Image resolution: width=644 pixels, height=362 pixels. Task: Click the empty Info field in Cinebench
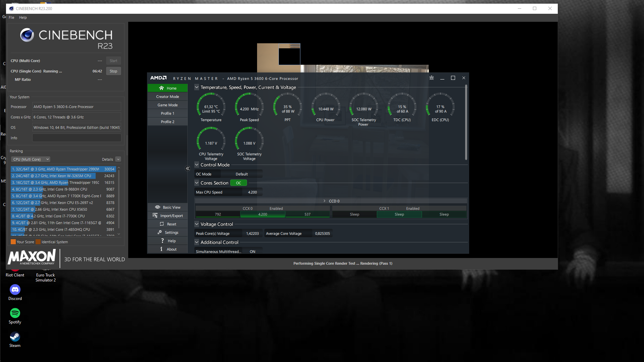pyautogui.click(x=77, y=138)
